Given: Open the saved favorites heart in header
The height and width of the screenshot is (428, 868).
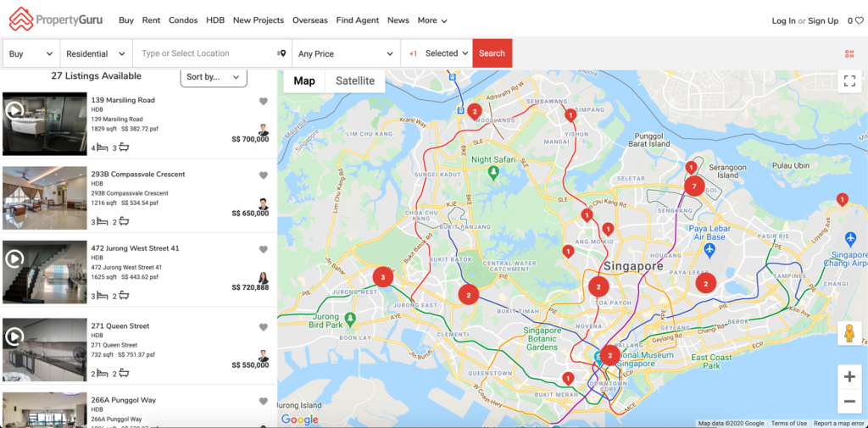Looking at the screenshot, I should (x=859, y=21).
